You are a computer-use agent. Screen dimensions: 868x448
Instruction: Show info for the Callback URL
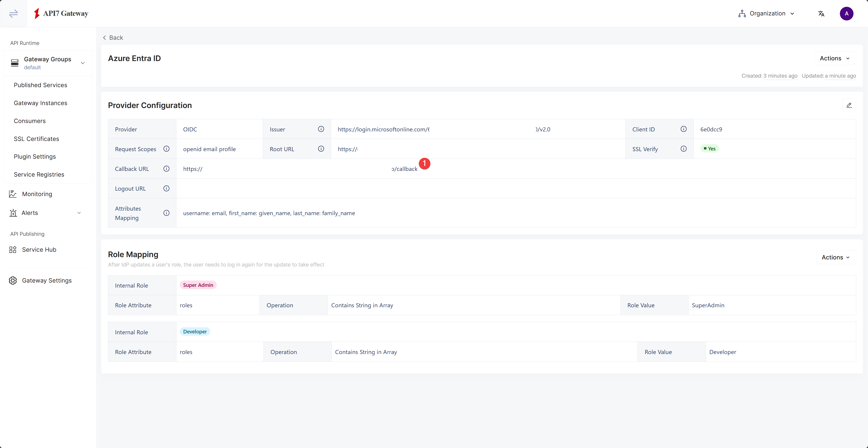point(166,169)
